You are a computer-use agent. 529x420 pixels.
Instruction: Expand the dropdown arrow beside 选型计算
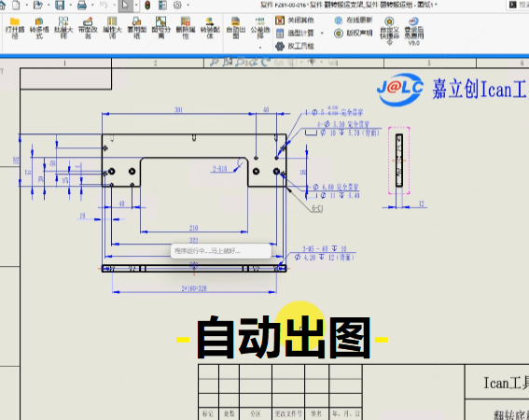(322, 33)
